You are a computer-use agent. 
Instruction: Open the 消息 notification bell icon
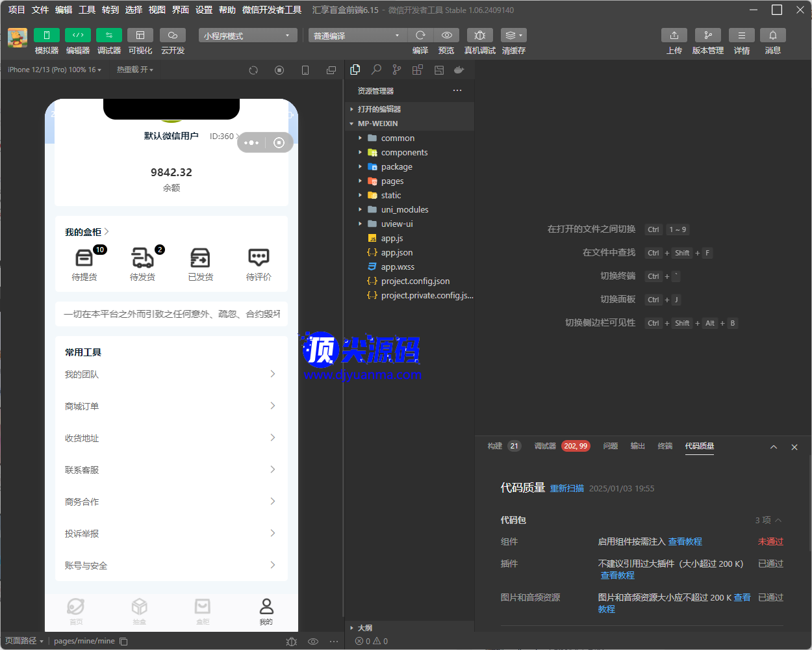772,35
